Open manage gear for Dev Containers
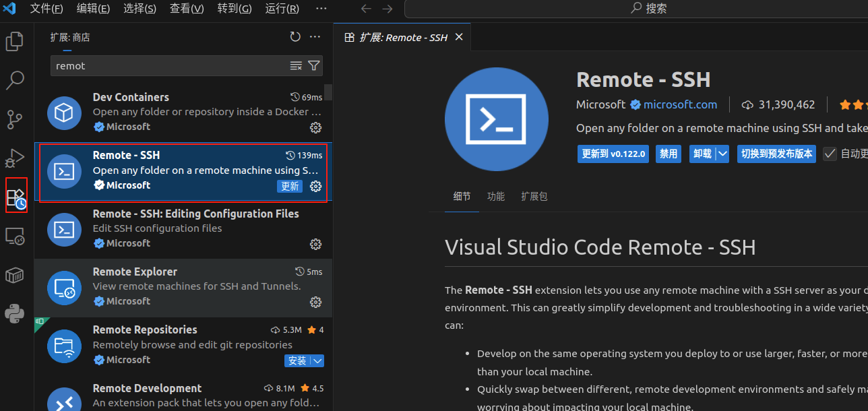This screenshot has width=868, height=411. (315, 127)
